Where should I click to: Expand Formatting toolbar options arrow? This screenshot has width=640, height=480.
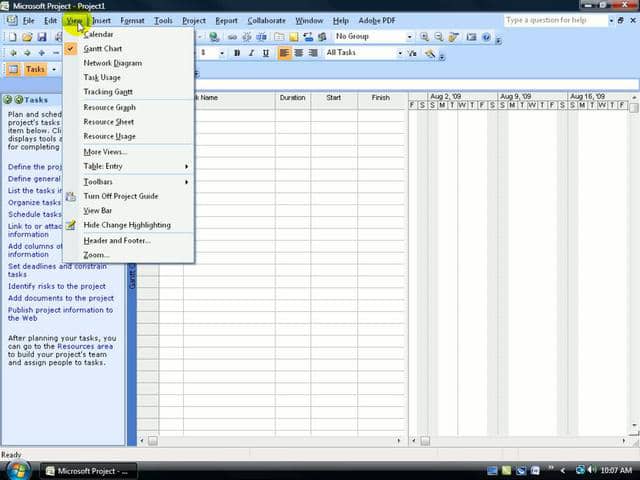(442, 56)
